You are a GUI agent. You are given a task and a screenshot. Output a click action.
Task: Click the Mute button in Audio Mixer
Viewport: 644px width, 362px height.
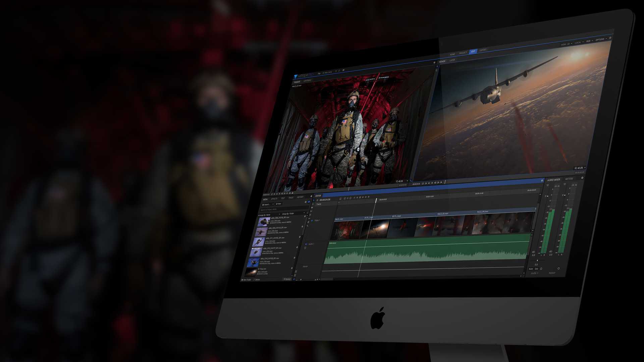pyautogui.click(x=531, y=269)
